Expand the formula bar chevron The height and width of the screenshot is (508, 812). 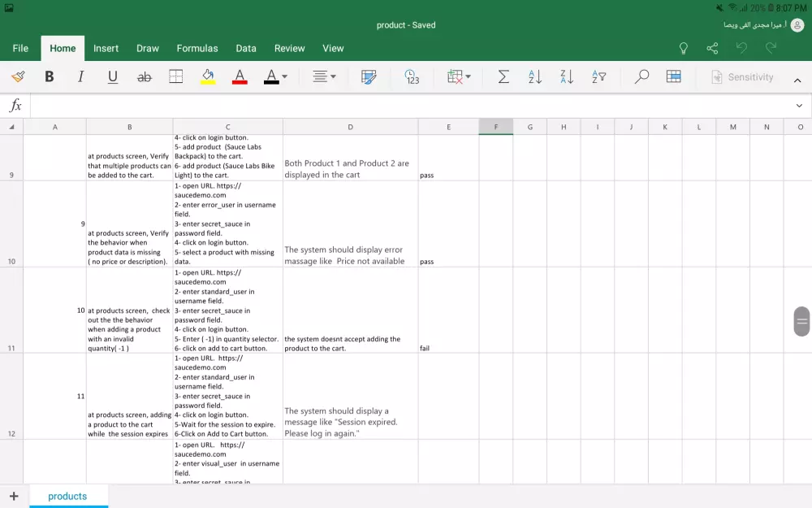tap(799, 106)
